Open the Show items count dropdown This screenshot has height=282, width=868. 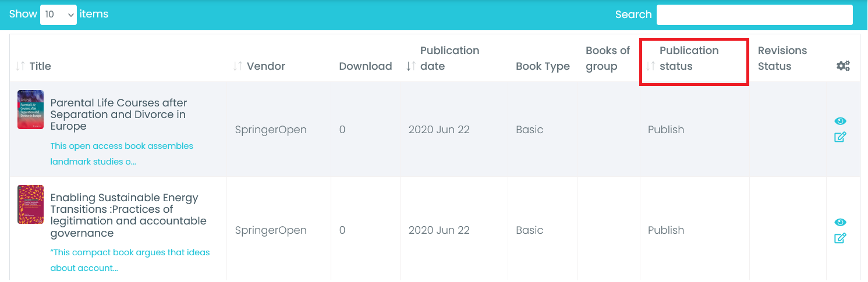pos(58,15)
